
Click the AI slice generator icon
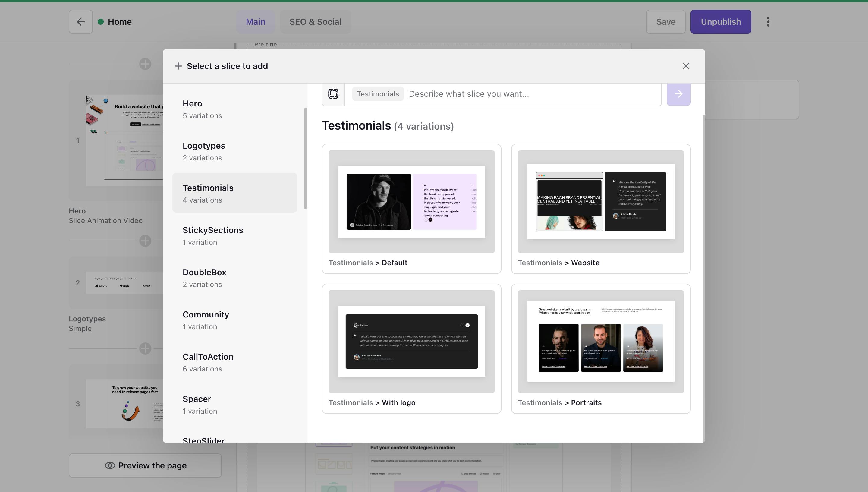[333, 94]
